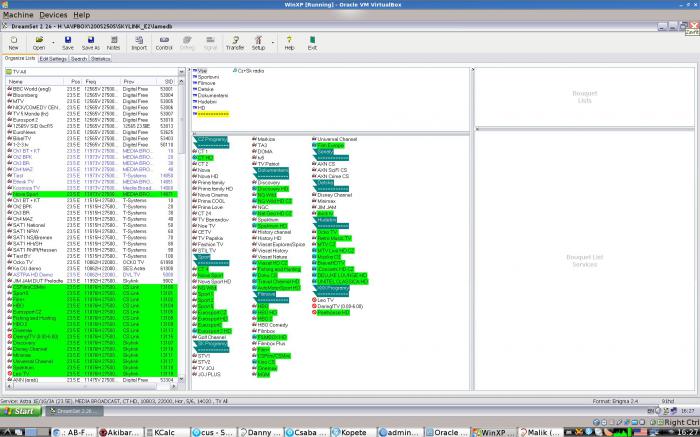Click the Debug toolbar icon
Image resolution: width=700 pixels, height=437 pixels.
coord(187,43)
